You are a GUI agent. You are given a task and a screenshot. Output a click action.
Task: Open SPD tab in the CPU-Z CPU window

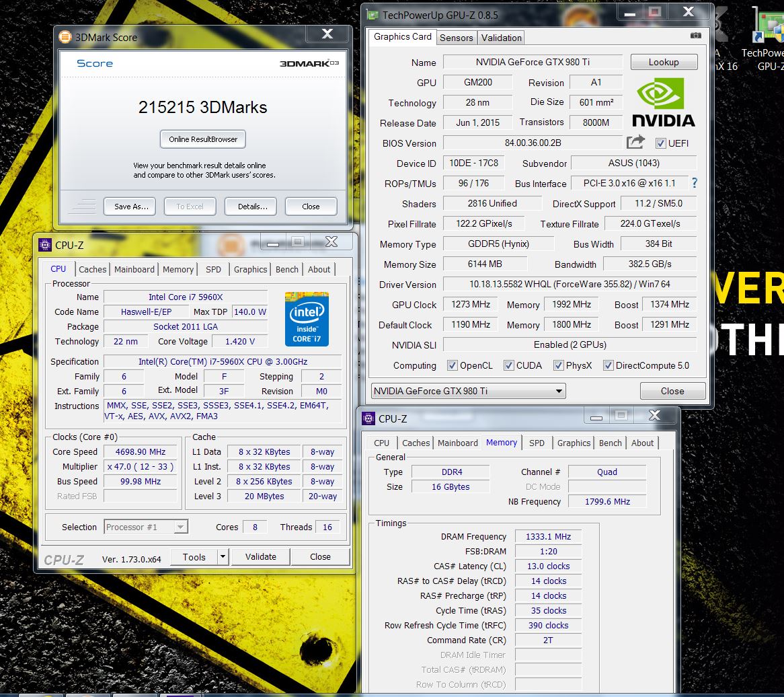[x=214, y=269]
